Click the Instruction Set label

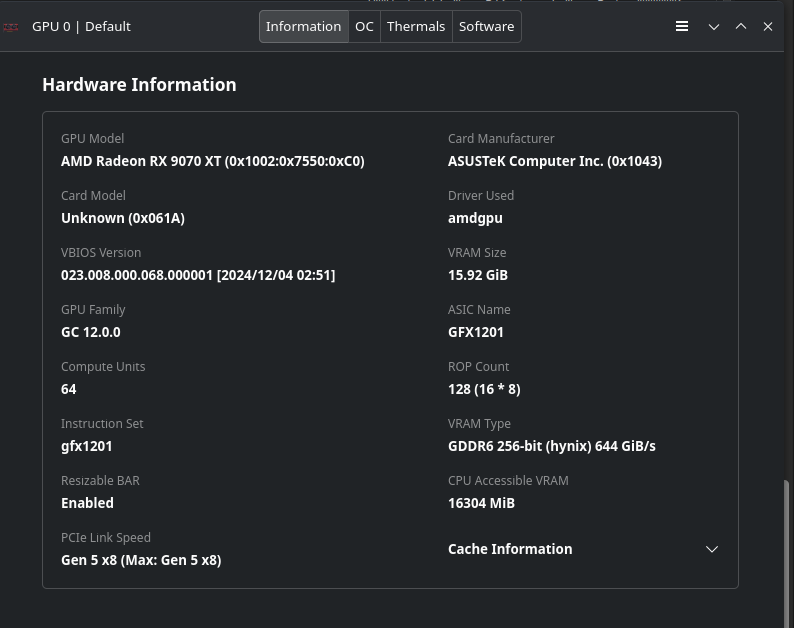[102, 423]
